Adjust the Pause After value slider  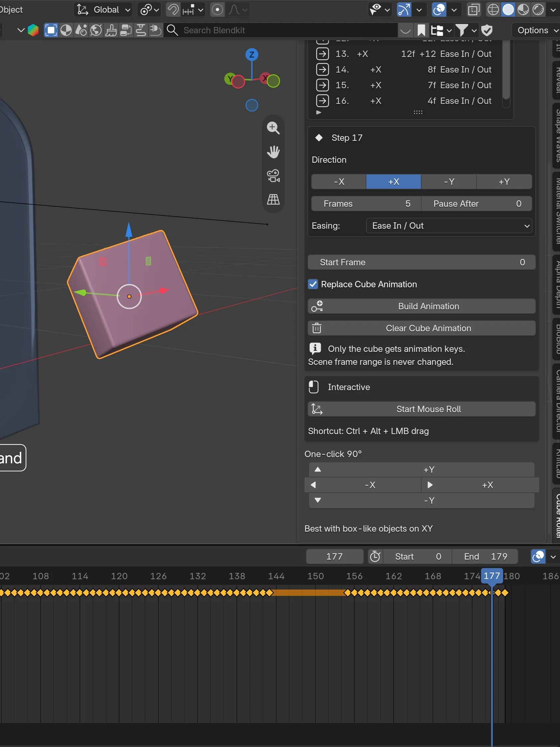pyautogui.click(x=476, y=204)
